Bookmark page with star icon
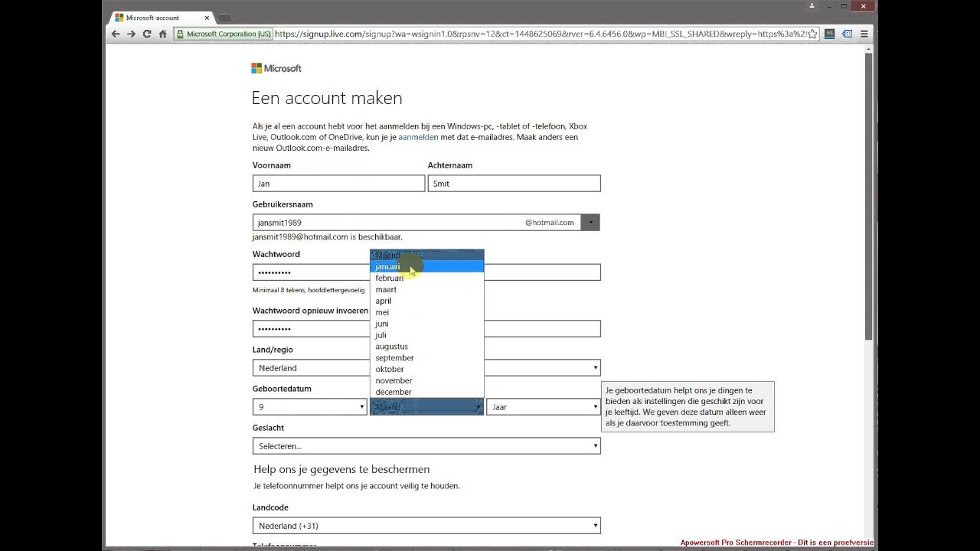 812,34
